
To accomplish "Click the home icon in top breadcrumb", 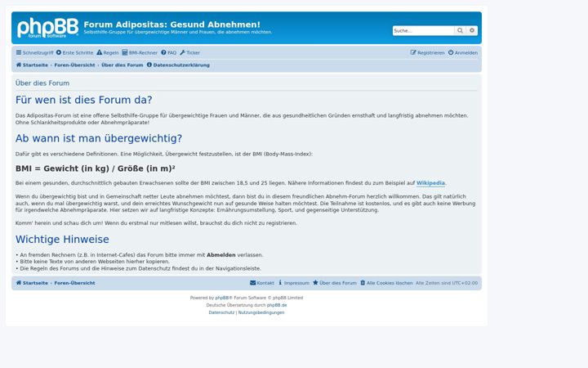I will (x=19, y=65).
